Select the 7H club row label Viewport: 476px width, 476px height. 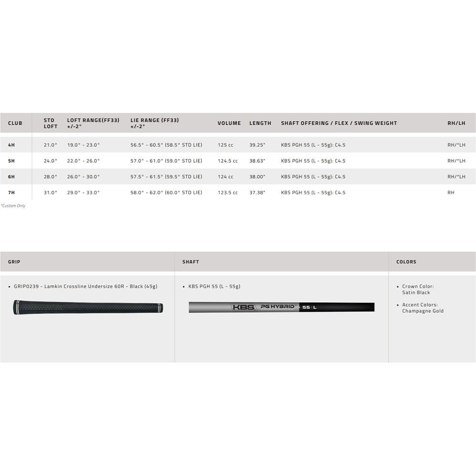[11, 192]
